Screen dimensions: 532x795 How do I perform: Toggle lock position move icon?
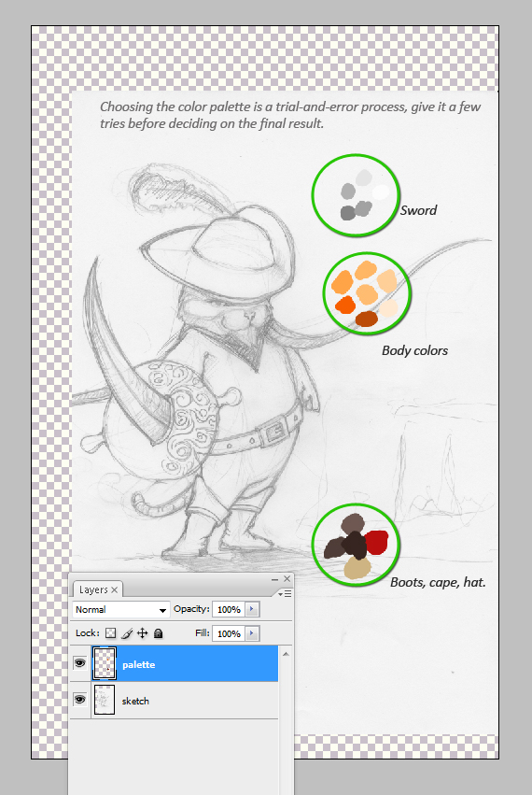pyautogui.click(x=143, y=632)
